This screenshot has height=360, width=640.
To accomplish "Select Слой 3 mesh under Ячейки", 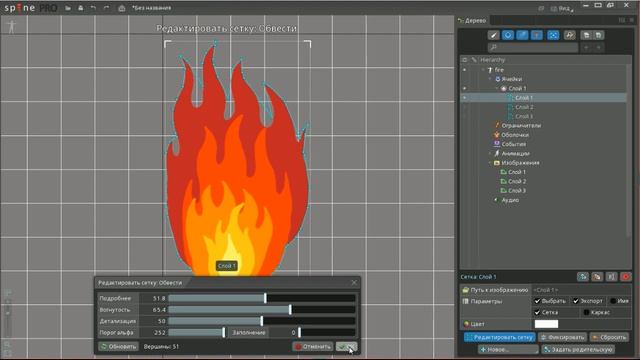I will click(x=524, y=116).
